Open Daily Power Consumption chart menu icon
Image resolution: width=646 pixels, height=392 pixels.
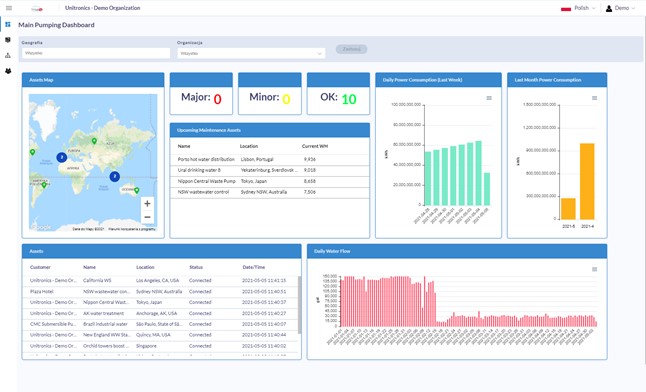489,98
